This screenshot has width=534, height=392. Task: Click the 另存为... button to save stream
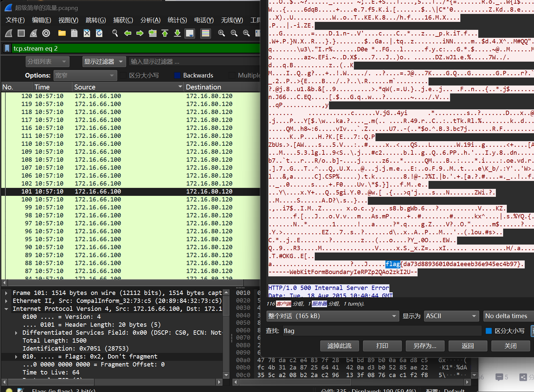tap(425, 346)
